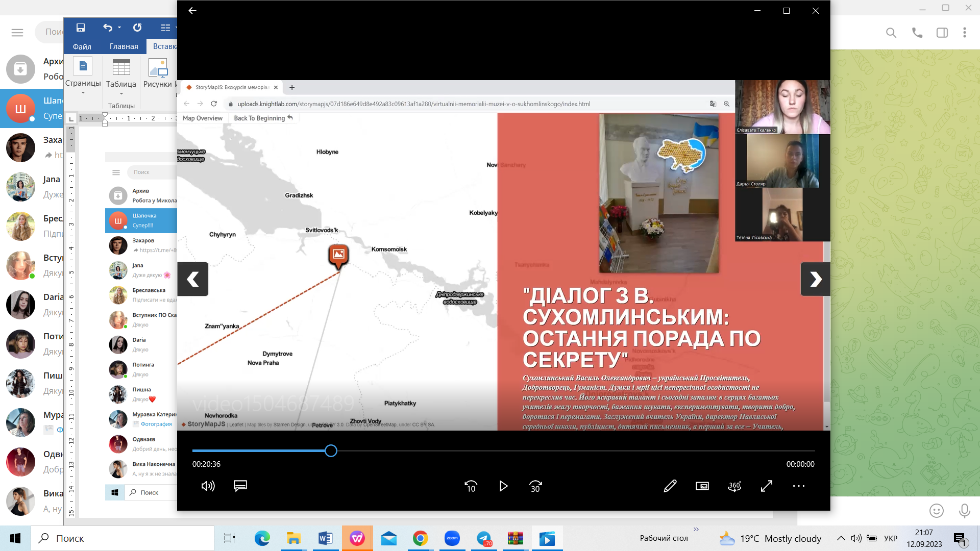Click the Windows taskbar search field
Image resolution: width=980 pixels, height=551 pixels.
click(122, 538)
